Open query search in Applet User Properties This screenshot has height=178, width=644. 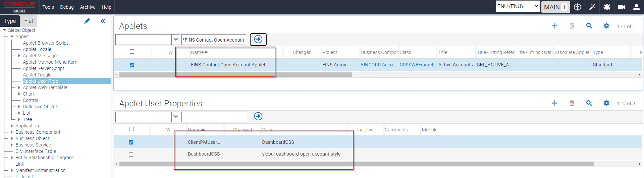click(x=589, y=103)
